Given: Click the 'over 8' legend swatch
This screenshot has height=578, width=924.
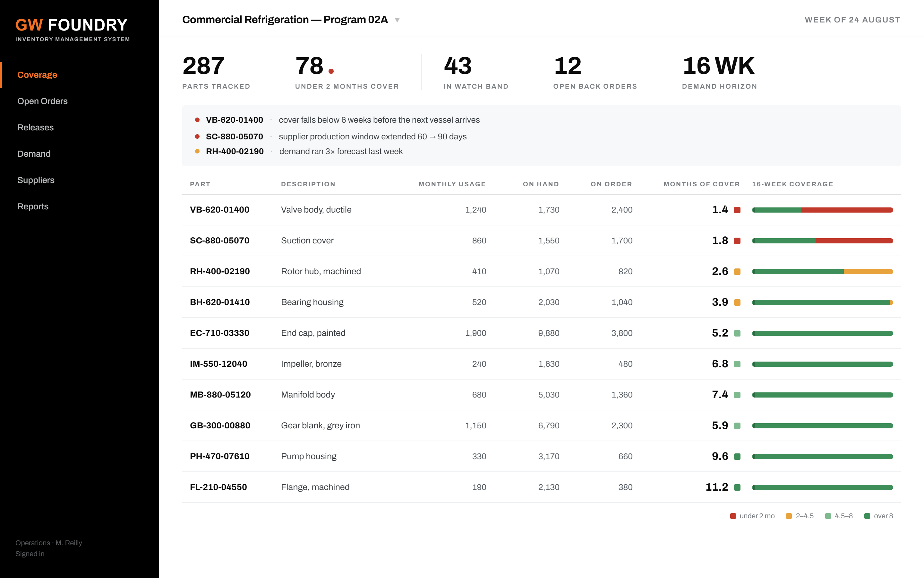Looking at the screenshot, I should pos(867,516).
